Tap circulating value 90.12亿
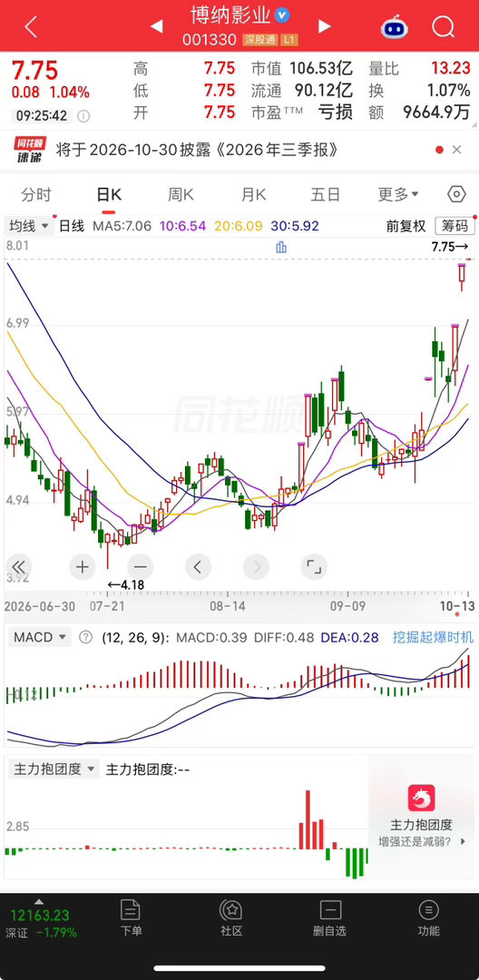 (324, 90)
